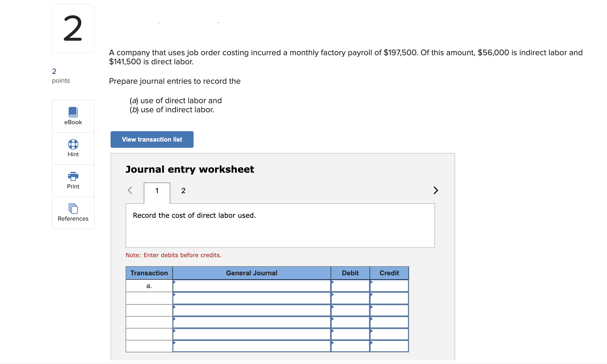Click the printer icon in the sidebar
Screen dimensions: 607x364
point(73,177)
